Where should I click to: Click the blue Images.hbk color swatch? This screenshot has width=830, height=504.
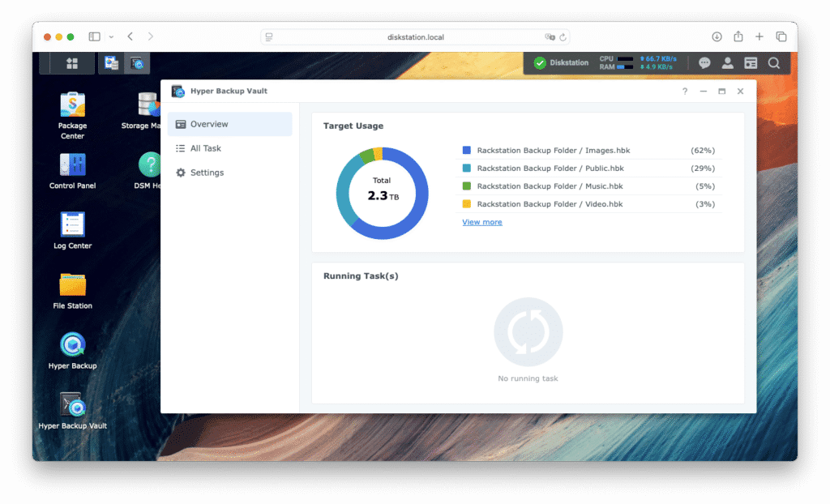(466, 151)
